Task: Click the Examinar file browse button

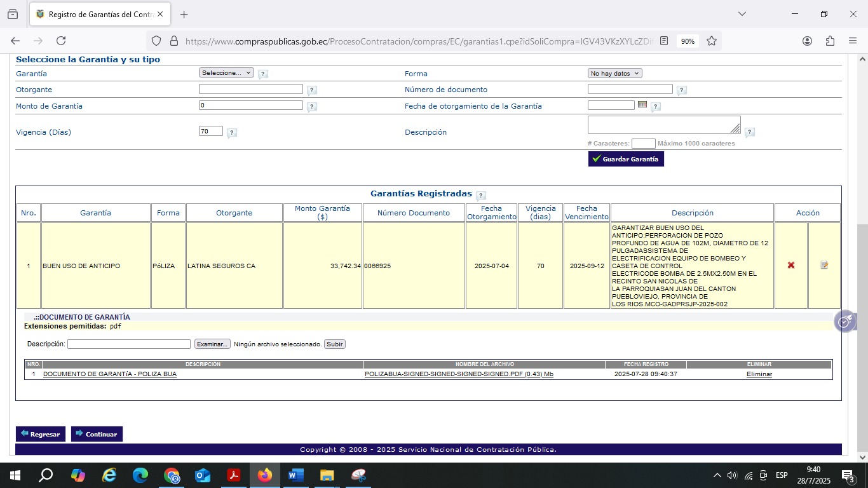Action: tap(212, 344)
